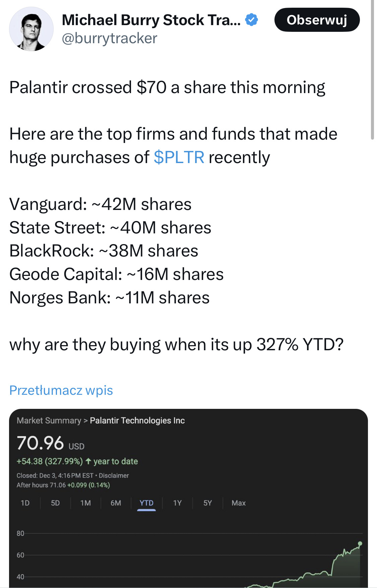Select the 1M chart range tab
Viewport: 377px width, 588px height.
click(x=85, y=503)
